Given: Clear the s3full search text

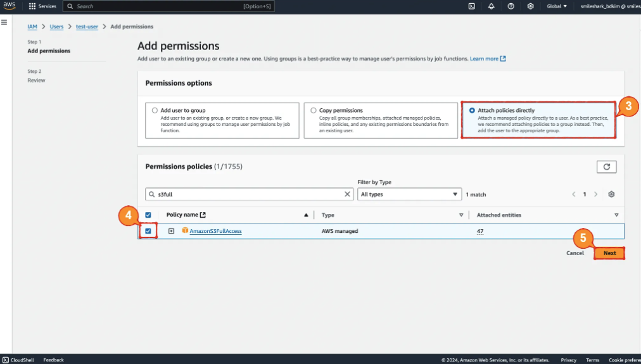Looking at the screenshot, I should (x=348, y=194).
